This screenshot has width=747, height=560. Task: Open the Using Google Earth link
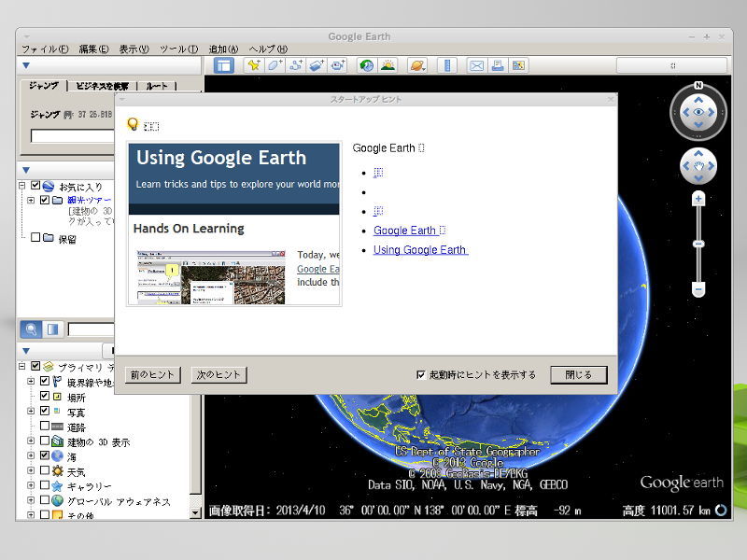(420, 249)
